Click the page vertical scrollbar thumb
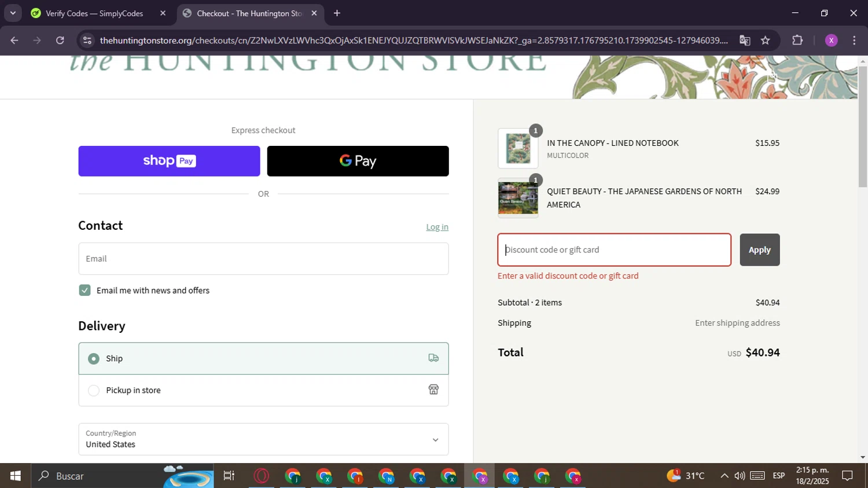The width and height of the screenshot is (868, 488). [x=863, y=127]
